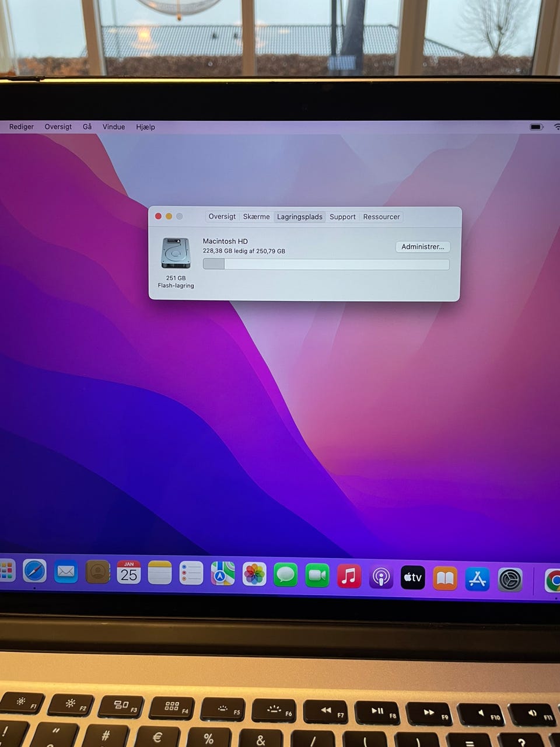This screenshot has height=747, width=560.
Task: Launch Contacts from the Dock
Action: tap(98, 573)
